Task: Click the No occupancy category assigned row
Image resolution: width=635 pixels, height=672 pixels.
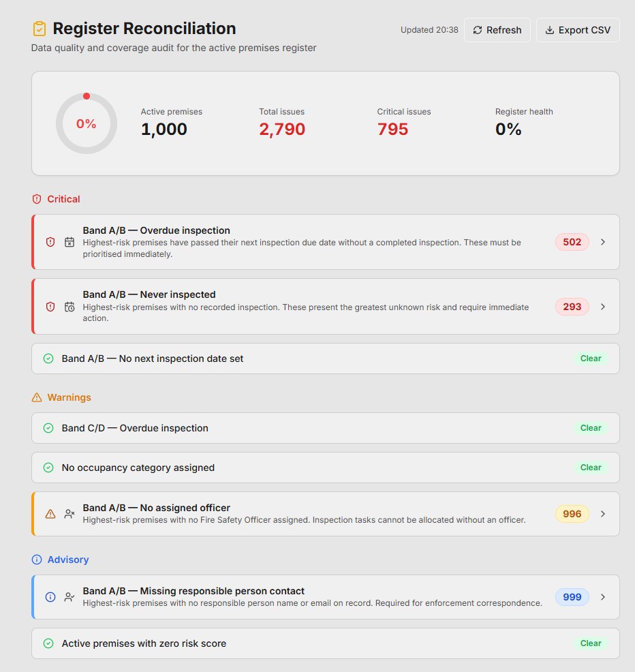Action: 326,468
